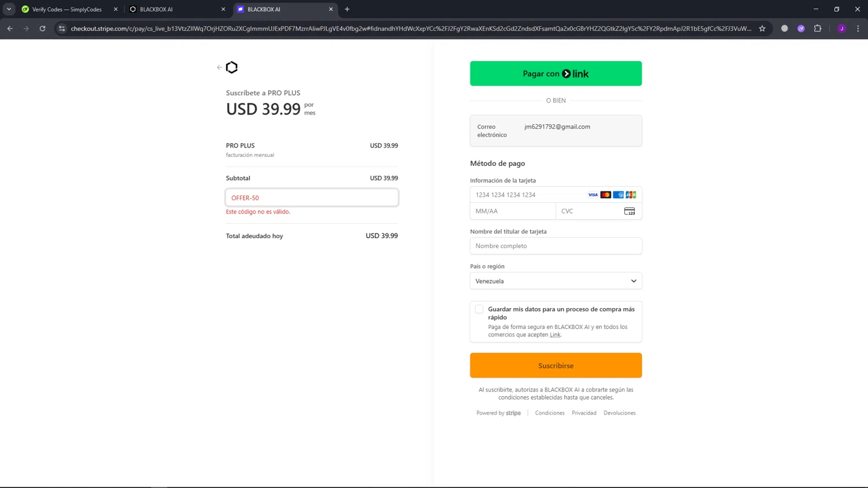The image size is (868, 488).
Task: Reload the page with browser refresh icon
Action: point(42,28)
